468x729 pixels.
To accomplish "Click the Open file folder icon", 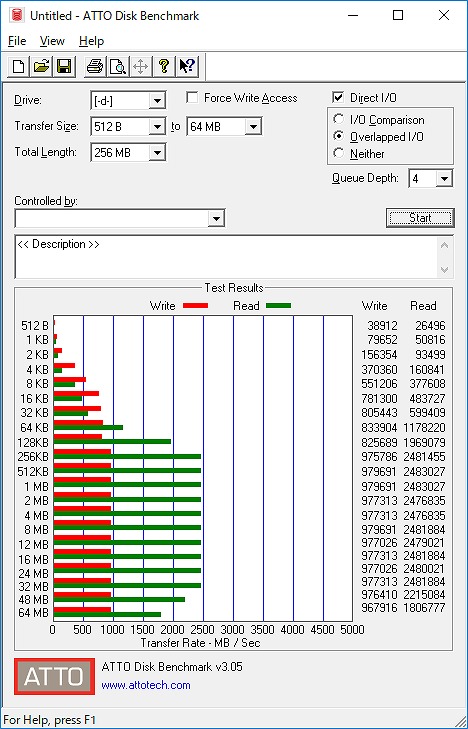I will (41, 66).
